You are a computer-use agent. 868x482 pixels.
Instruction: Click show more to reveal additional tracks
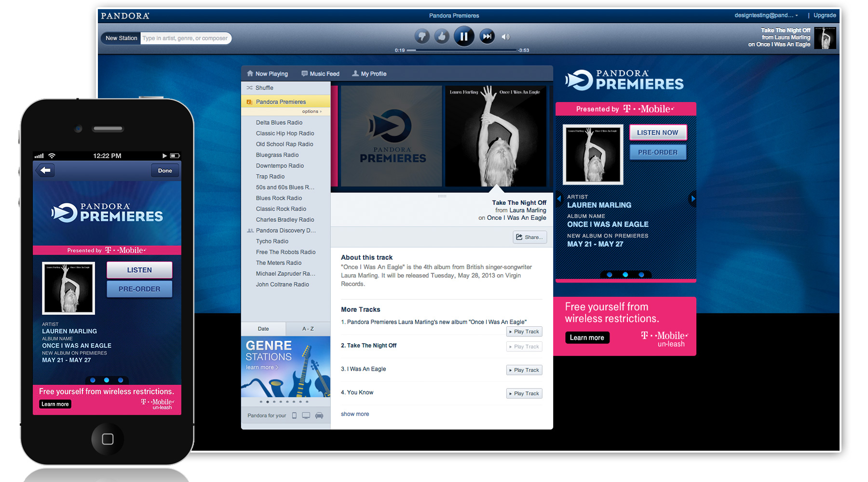pos(355,414)
